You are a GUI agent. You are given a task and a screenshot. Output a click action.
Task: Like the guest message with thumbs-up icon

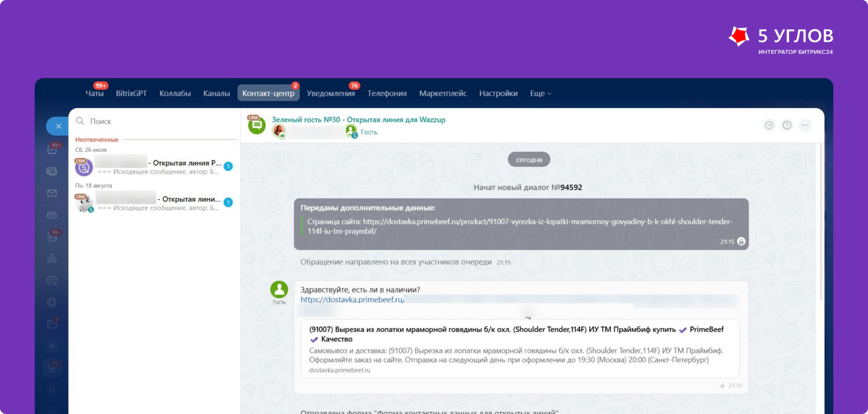(722, 386)
